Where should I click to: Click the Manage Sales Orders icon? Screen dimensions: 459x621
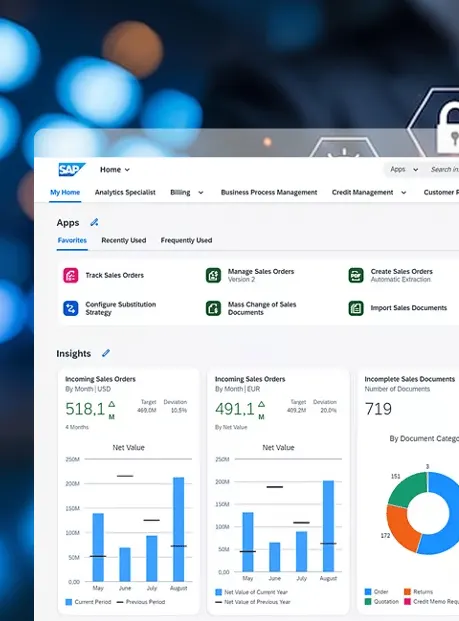pyautogui.click(x=213, y=275)
